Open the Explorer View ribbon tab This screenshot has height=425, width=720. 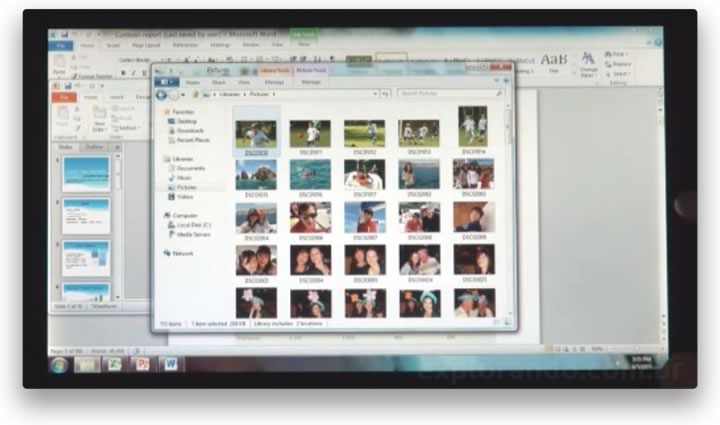[244, 83]
